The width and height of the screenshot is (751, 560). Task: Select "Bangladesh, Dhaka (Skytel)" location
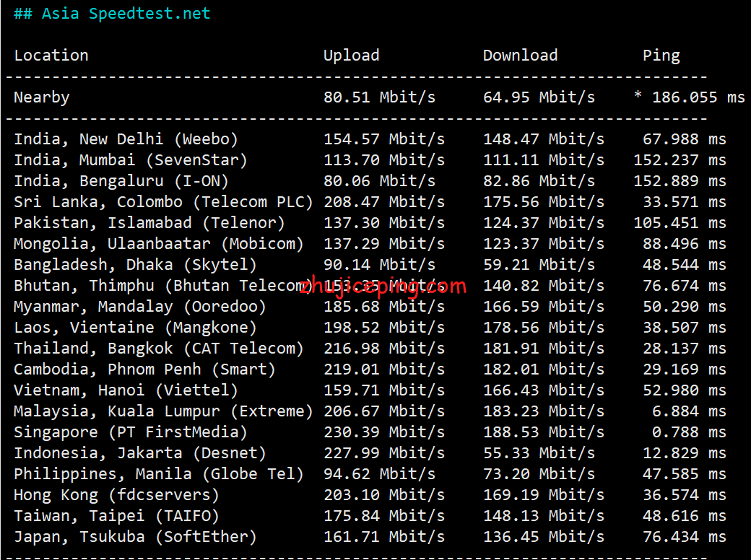135,265
